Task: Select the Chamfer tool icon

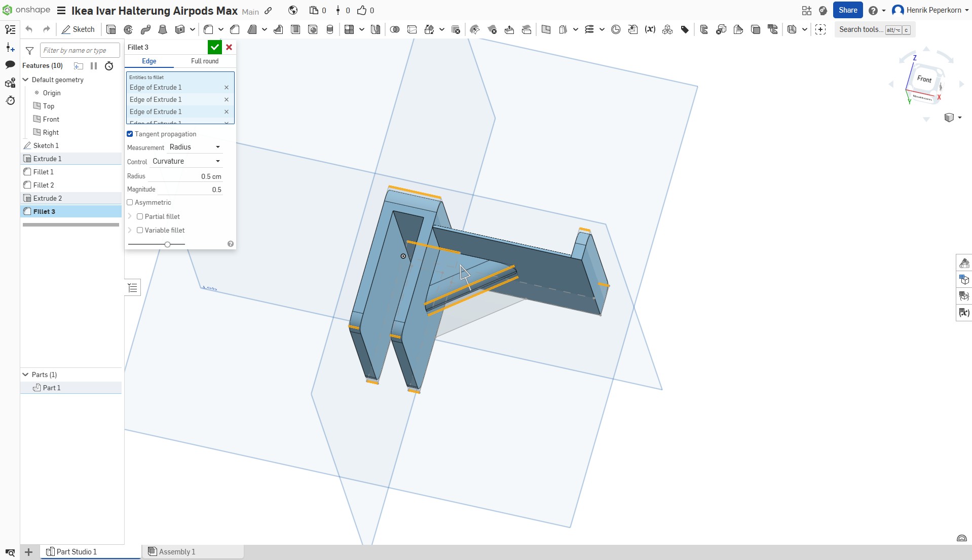Action: coord(235,29)
